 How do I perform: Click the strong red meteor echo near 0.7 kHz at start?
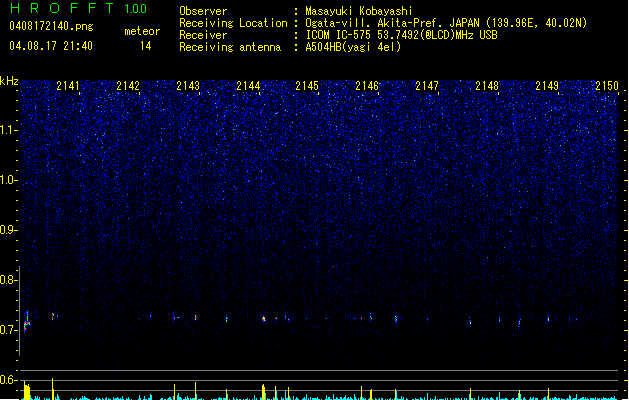pos(26,323)
